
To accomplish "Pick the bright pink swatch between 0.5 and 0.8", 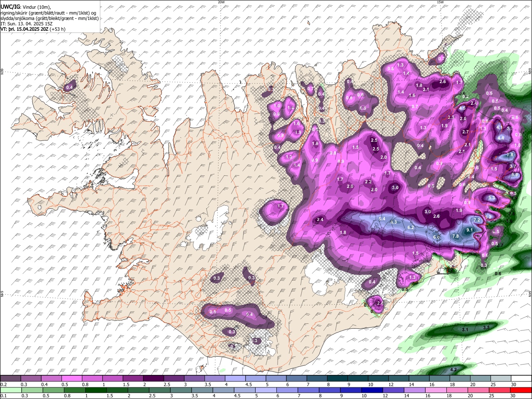I will (x=71, y=379).
